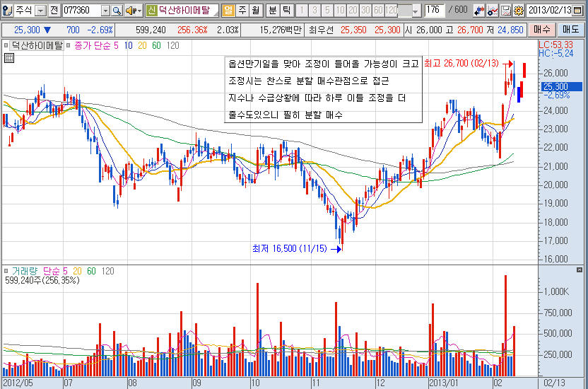Screen dimensions: 588x389
Task: Open the custom interval dropdown arrow
Action: pos(415,11)
